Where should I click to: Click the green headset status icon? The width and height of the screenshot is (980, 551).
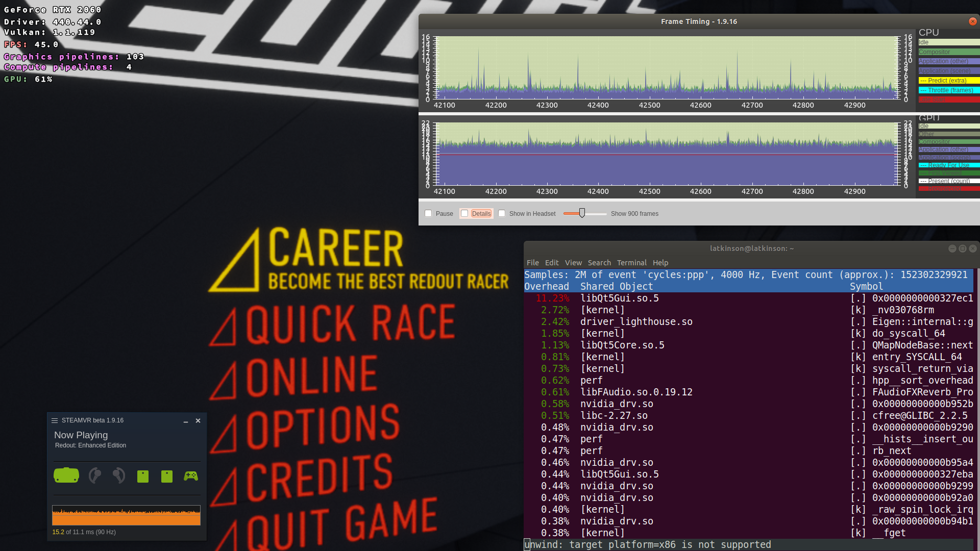(x=66, y=475)
